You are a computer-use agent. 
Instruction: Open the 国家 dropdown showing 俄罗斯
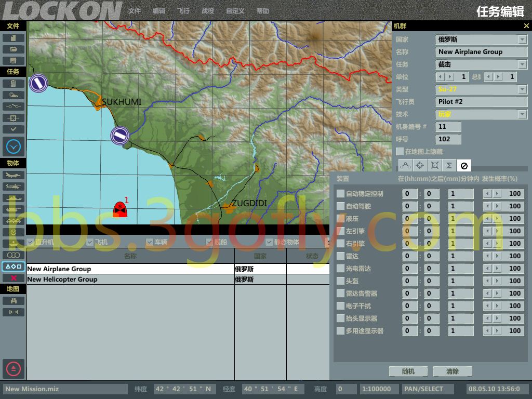click(481, 39)
